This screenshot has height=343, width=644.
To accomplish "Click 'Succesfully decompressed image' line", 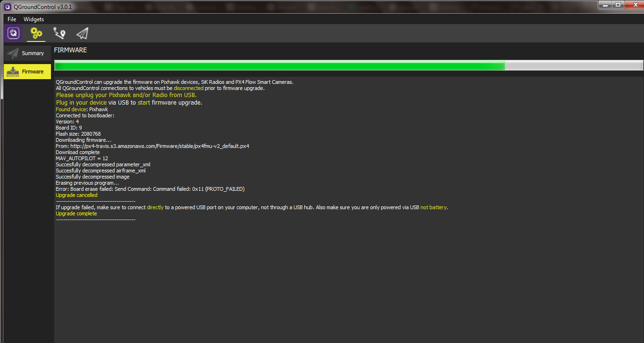I will click(x=92, y=177).
